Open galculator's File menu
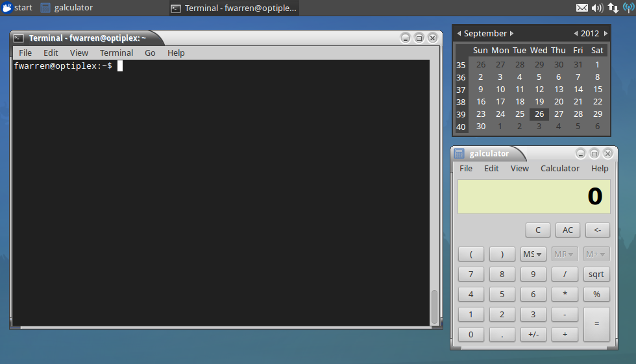Viewport: 636px width, 364px height. pyautogui.click(x=466, y=168)
